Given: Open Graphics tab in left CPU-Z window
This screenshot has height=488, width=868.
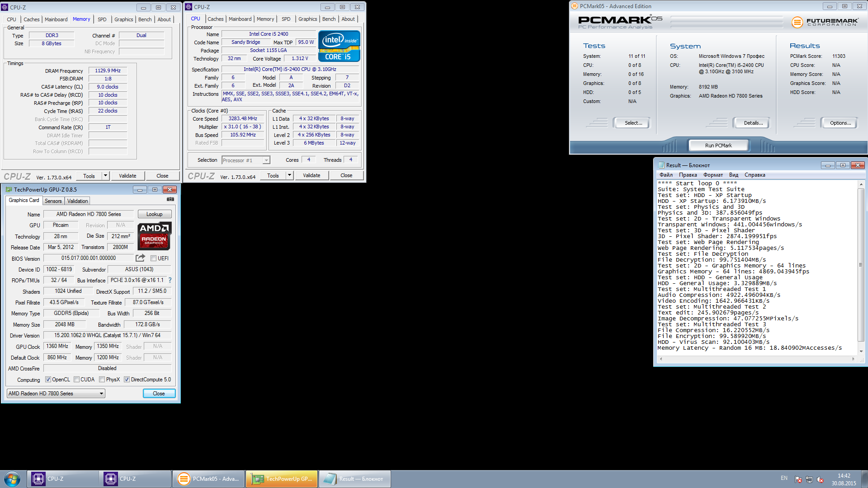Looking at the screenshot, I should tap(123, 19).
